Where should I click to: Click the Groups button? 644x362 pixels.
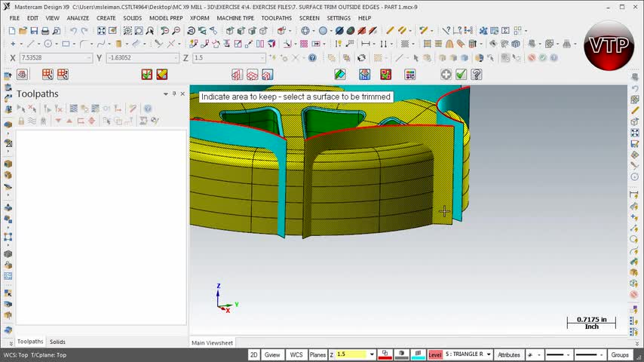pos(620,354)
